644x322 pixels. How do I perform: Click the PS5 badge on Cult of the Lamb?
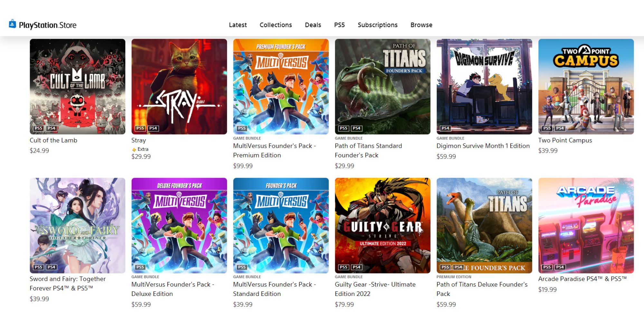[x=39, y=128]
